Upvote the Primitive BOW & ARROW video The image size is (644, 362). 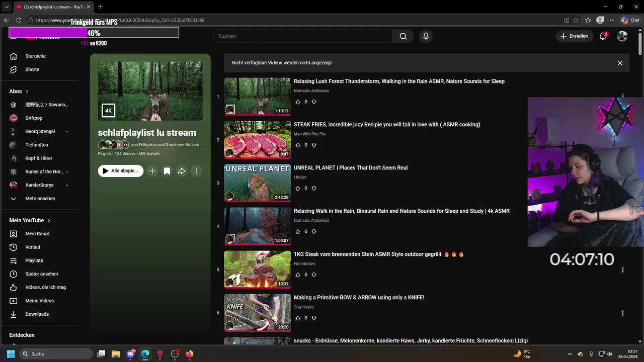coord(298,318)
